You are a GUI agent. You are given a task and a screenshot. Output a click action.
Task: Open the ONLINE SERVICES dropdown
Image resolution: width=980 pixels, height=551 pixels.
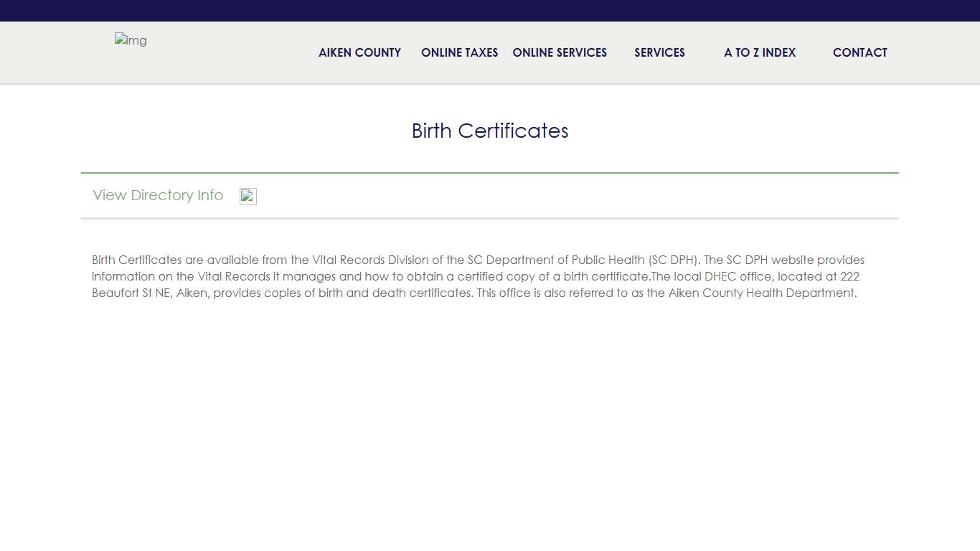pyautogui.click(x=560, y=52)
